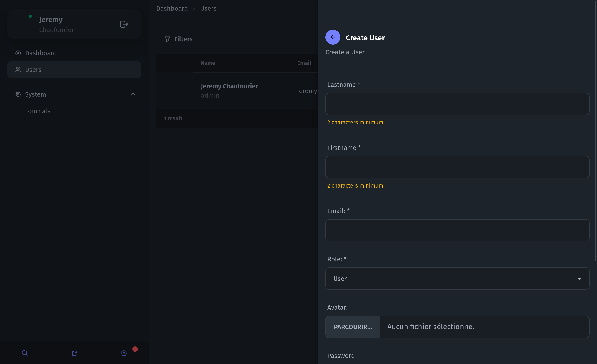Click the Lastname input field
Image resolution: width=597 pixels, height=364 pixels.
tap(457, 104)
